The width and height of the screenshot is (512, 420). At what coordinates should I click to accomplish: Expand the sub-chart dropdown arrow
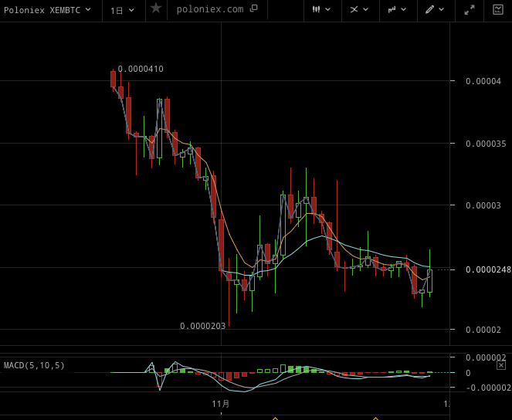tap(404, 9)
